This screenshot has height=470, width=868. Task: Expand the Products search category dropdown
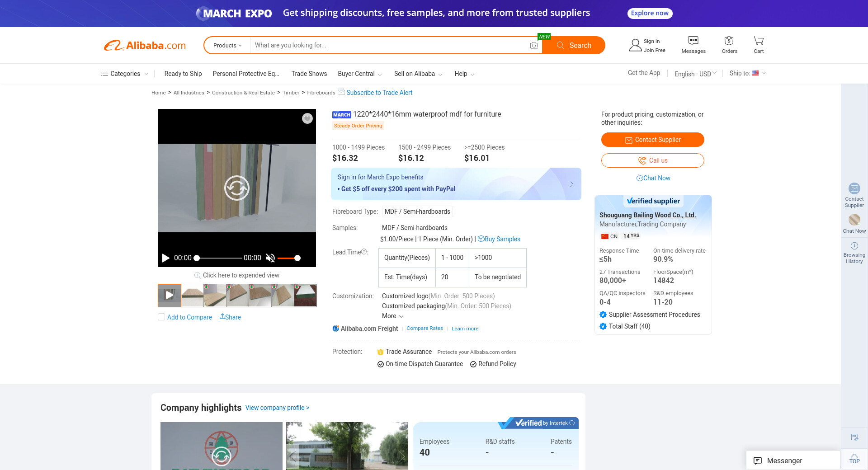[x=227, y=46]
